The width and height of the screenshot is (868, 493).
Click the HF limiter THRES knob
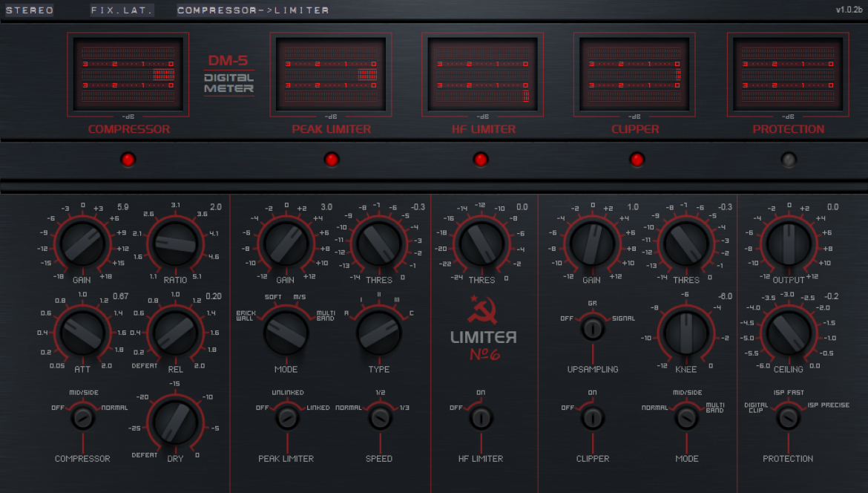(x=481, y=244)
